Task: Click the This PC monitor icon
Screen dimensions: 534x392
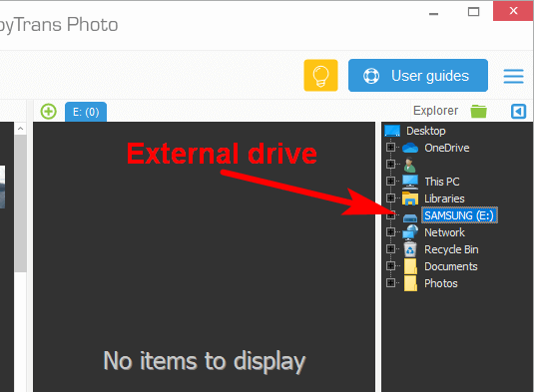Action: [x=410, y=182]
